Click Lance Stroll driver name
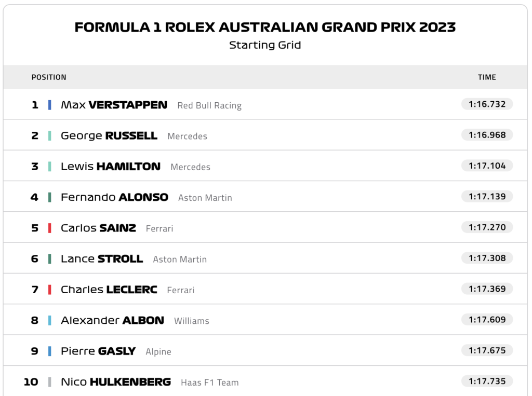532x396 pixels. point(101,259)
